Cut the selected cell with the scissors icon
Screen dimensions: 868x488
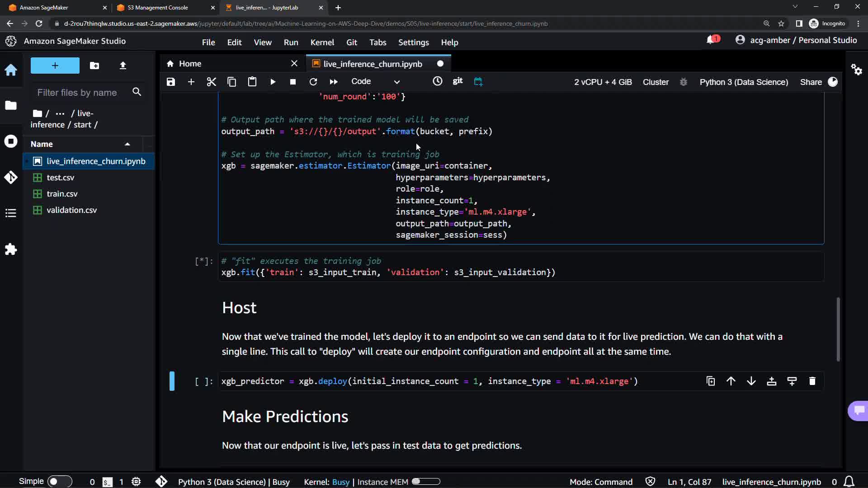(211, 82)
